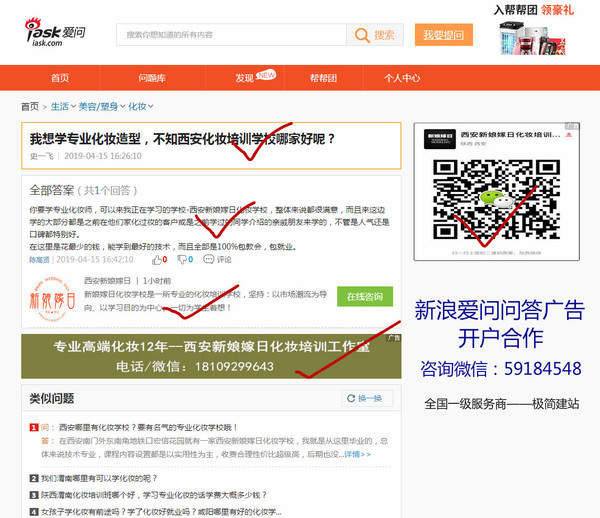Click the WeChat QR code image
This screenshot has width=600, height=518.
(x=496, y=199)
